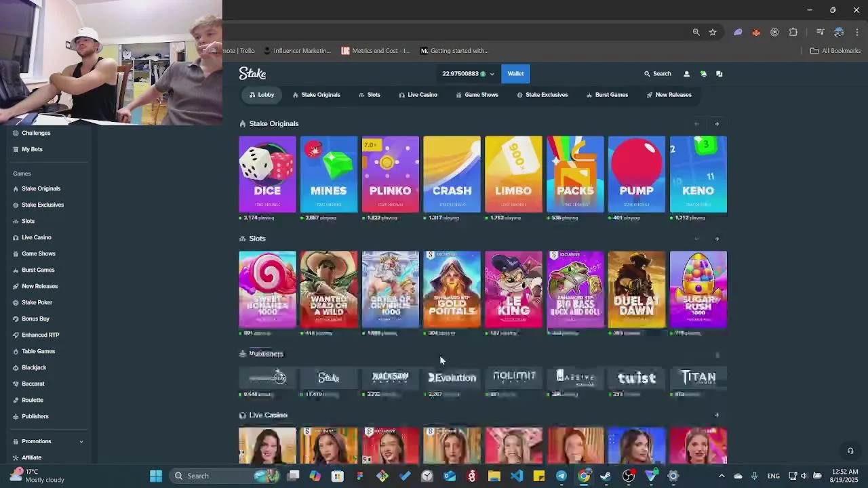Open the Wallet
This screenshot has width=868, height=488.
[515, 74]
